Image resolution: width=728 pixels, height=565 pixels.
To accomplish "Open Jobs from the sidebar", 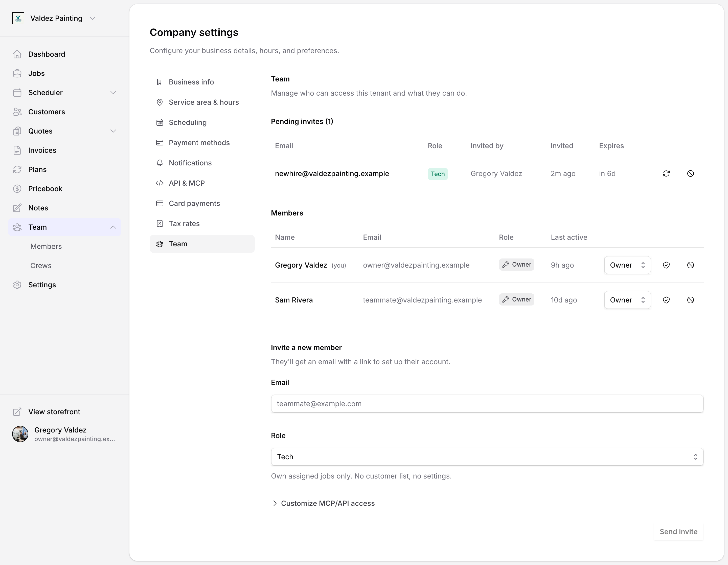I will (x=64, y=73).
